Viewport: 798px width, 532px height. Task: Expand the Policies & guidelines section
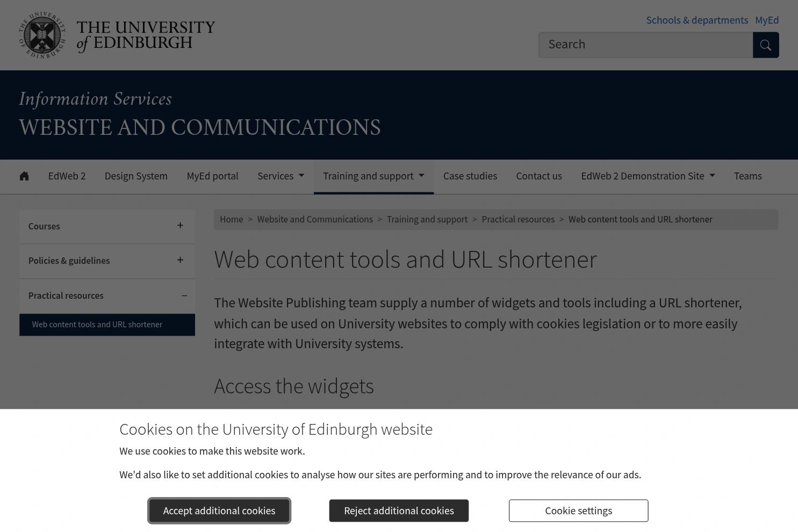[180, 260]
